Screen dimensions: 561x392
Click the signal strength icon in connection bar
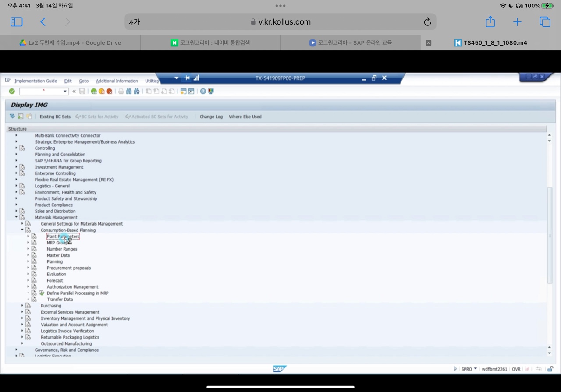pos(196,78)
